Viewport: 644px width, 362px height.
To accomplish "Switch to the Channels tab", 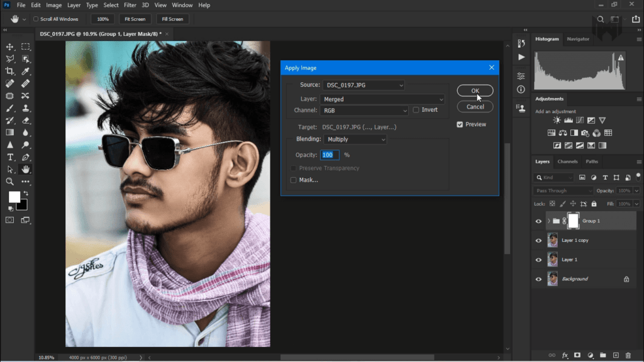I will click(x=567, y=162).
